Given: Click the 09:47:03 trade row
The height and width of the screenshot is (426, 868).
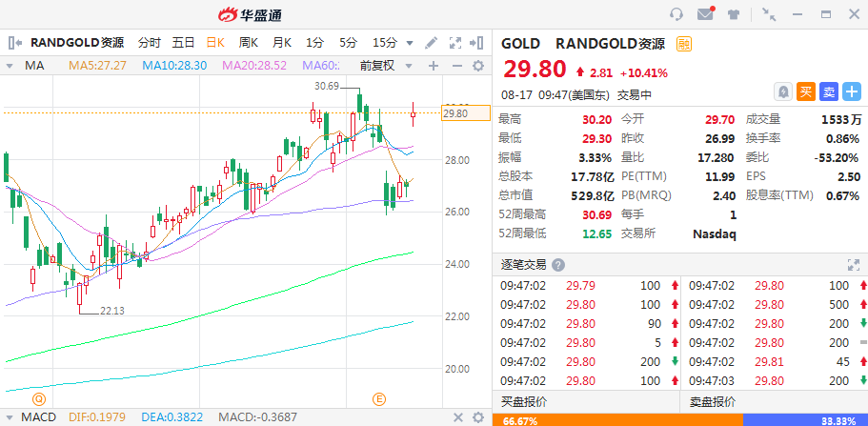Looking at the screenshot, I should tap(776, 381).
